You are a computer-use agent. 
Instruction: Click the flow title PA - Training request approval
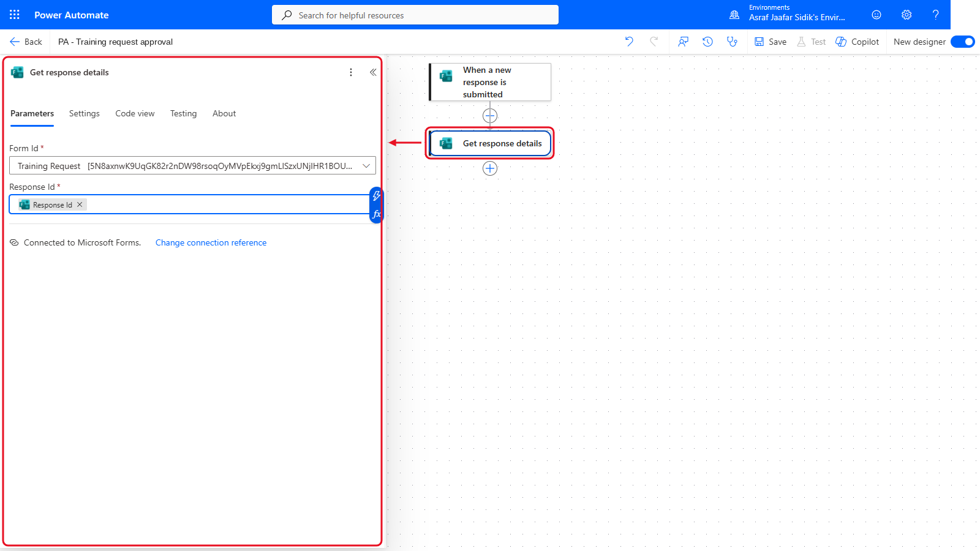(115, 42)
